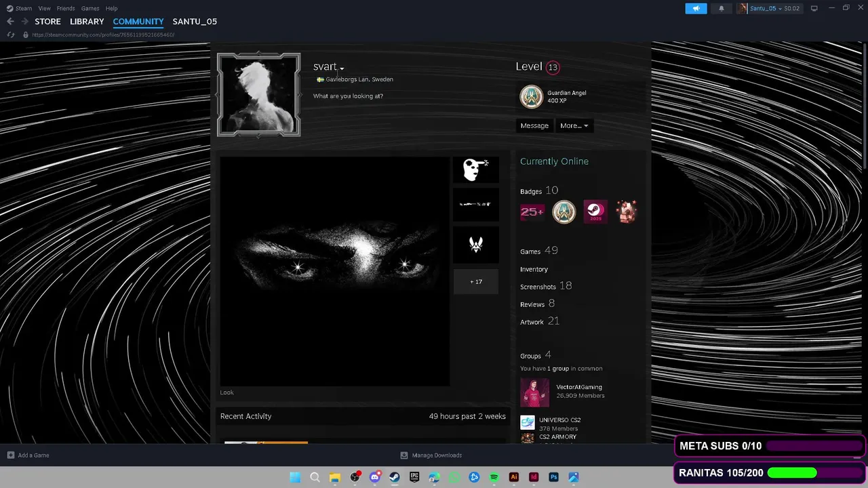Click the svart profile avatar
The width and height of the screenshot is (868, 488).
(259, 95)
